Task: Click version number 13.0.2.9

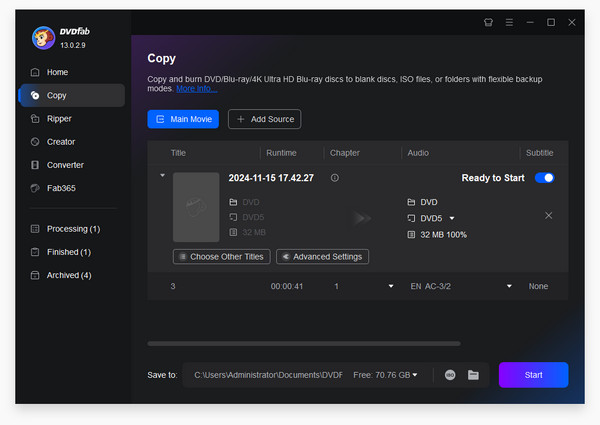Action: click(73, 45)
